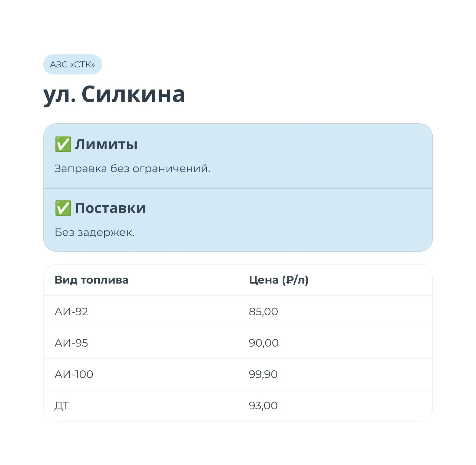Select the ДТ fuel row
This screenshot has height=465, width=476.
point(238,406)
